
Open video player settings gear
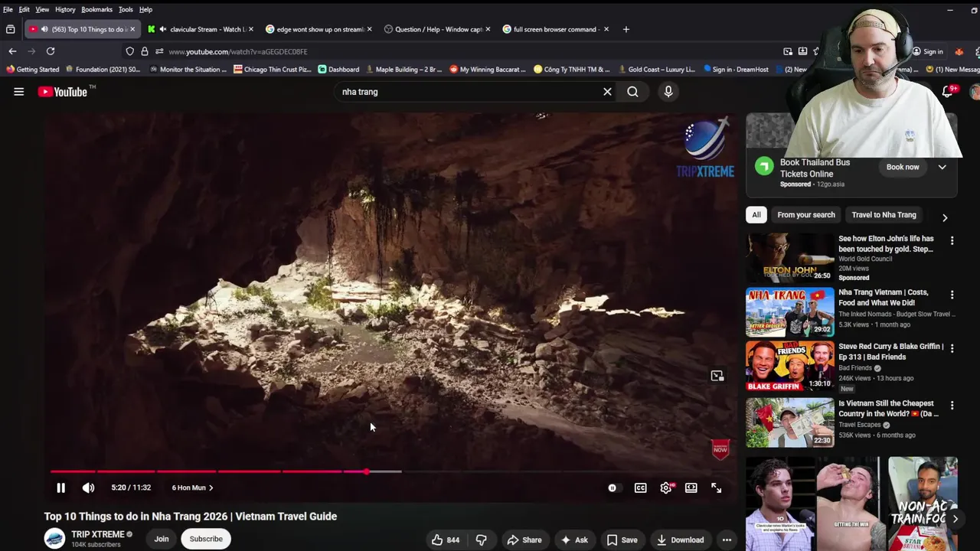pos(666,487)
